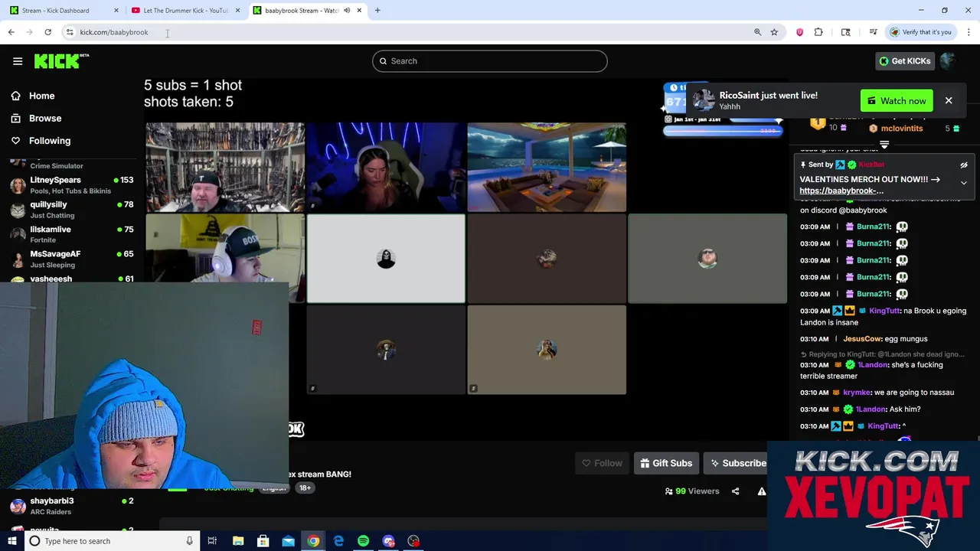This screenshot has height=551, width=980.
Task: Open File Explorer from taskbar
Action: (238, 541)
